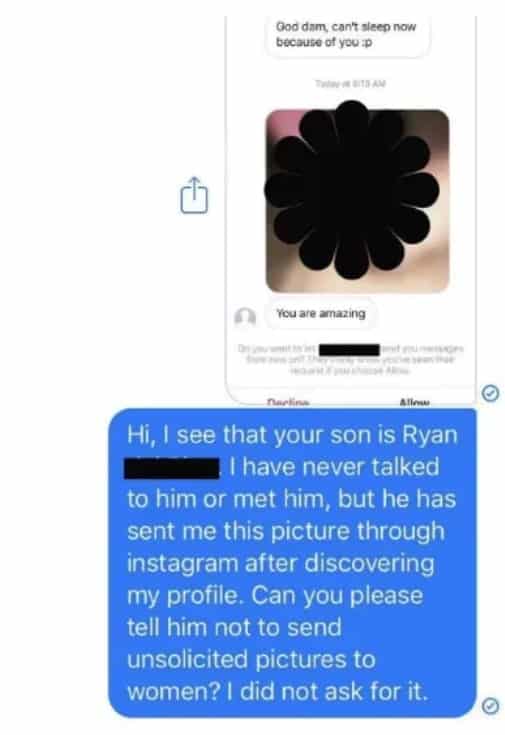Open the censored photo inside the screenshot

click(x=357, y=201)
